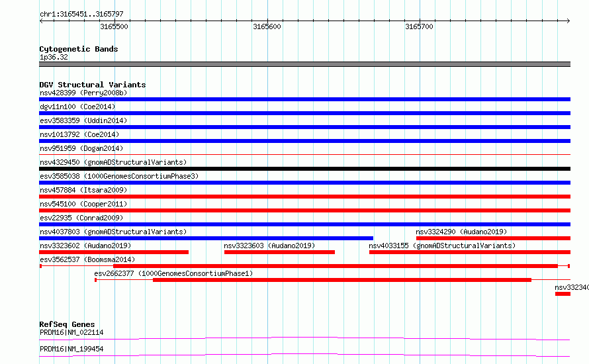Click the red bar under nsv545100
Image resolution: width=589 pixels, height=364 pixels.
304,210
